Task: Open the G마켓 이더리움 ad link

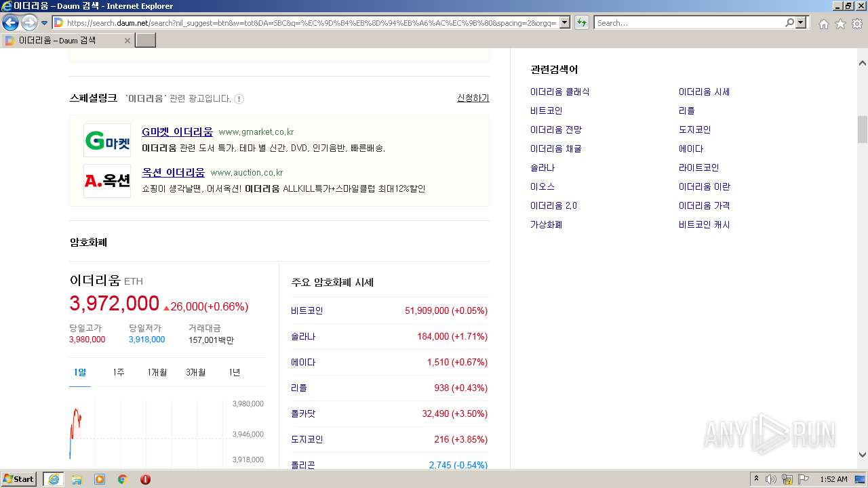Action: [177, 131]
